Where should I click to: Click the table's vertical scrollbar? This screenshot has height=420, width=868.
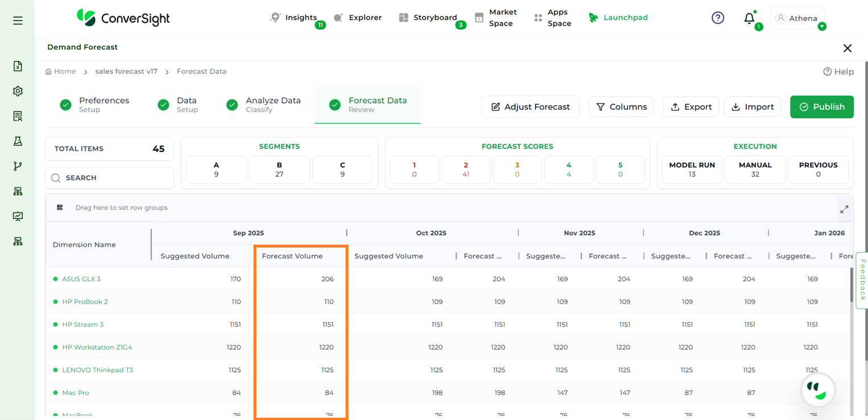coord(852,285)
